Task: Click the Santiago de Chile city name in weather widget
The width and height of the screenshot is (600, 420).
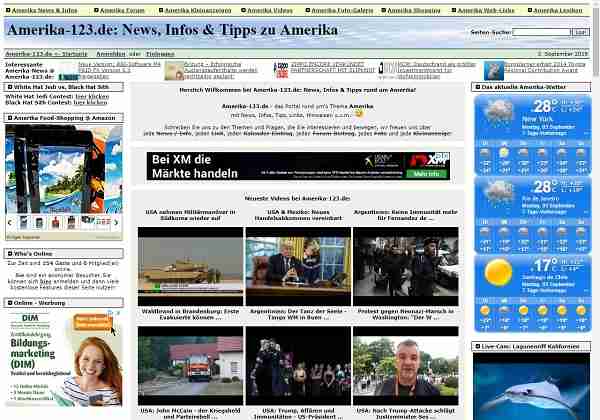Action: pyautogui.click(x=541, y=277)
